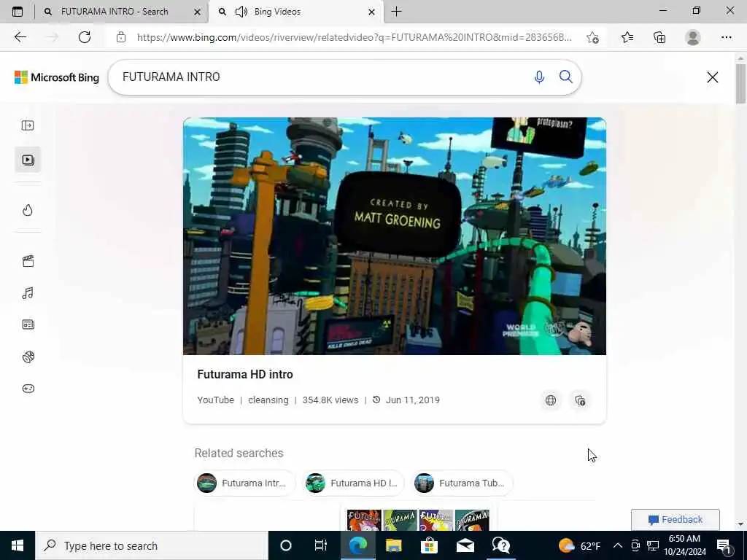View site information lock icon
This screenshot has height=560, width=747.
tap(121, 37)
